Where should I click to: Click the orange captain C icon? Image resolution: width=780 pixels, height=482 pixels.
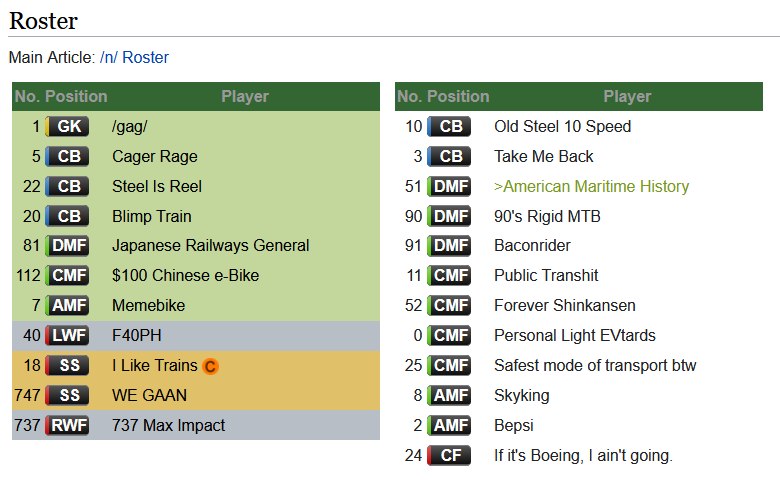(x=210, y=367)
